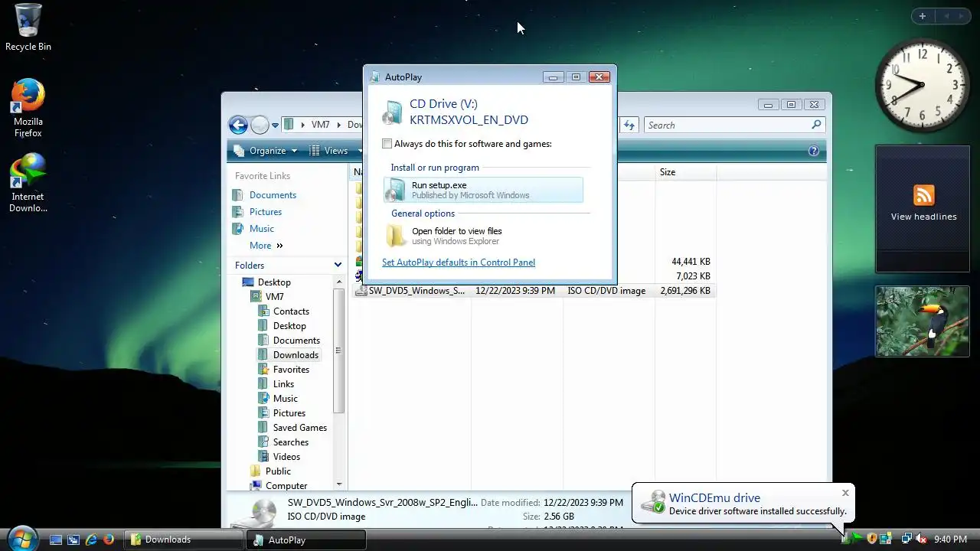
Task: Open the Organize menu in Explorer
Action: pyautogui.click(x=265, y=151)
